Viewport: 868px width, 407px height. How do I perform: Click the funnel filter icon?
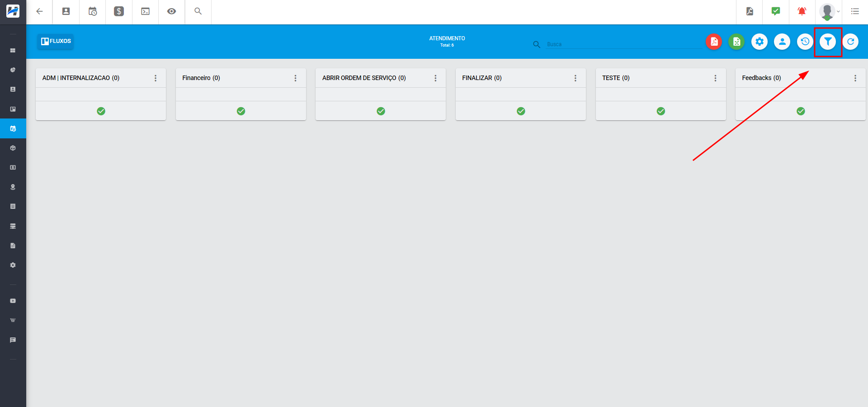tap(827, 42)
